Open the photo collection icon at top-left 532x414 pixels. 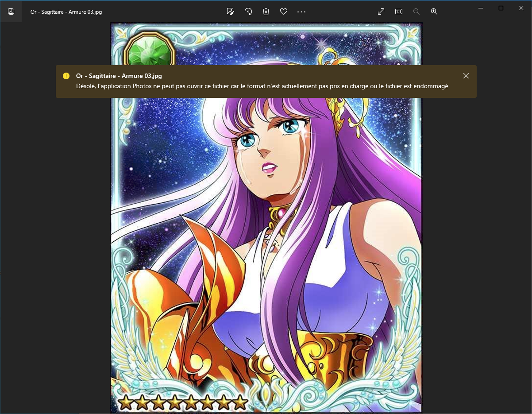coord(11,12)
